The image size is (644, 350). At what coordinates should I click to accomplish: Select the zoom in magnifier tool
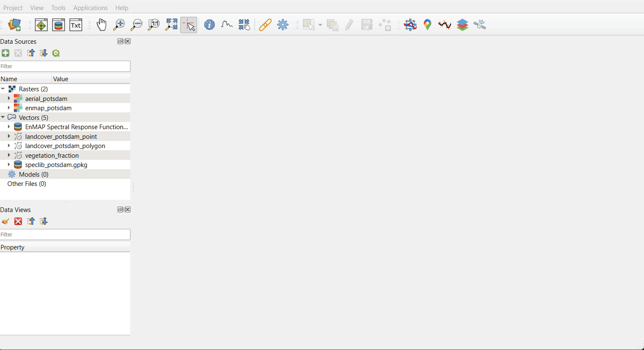(x=119, y=25)
